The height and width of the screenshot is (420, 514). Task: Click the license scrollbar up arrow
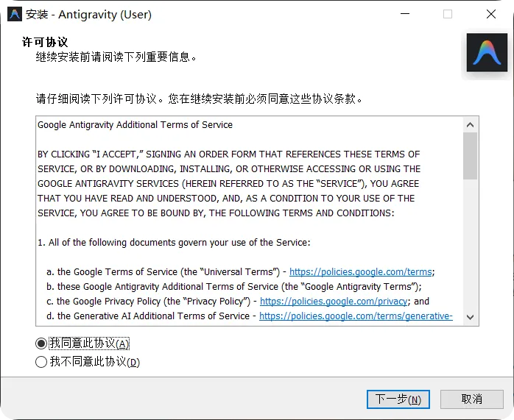[x=470, y=125]
